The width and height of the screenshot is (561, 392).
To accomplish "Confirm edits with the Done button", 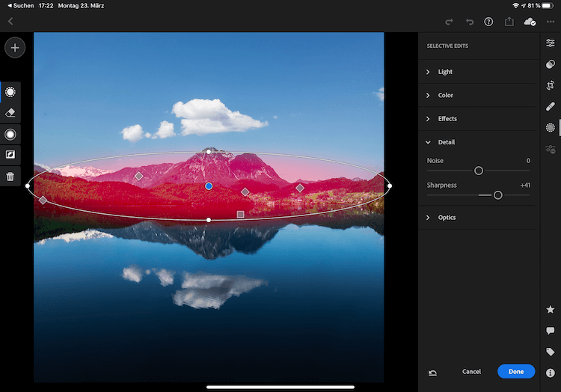I will tap(516, 372).
